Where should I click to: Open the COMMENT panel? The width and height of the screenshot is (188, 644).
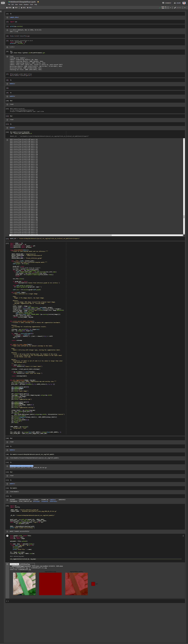point(167,3)
